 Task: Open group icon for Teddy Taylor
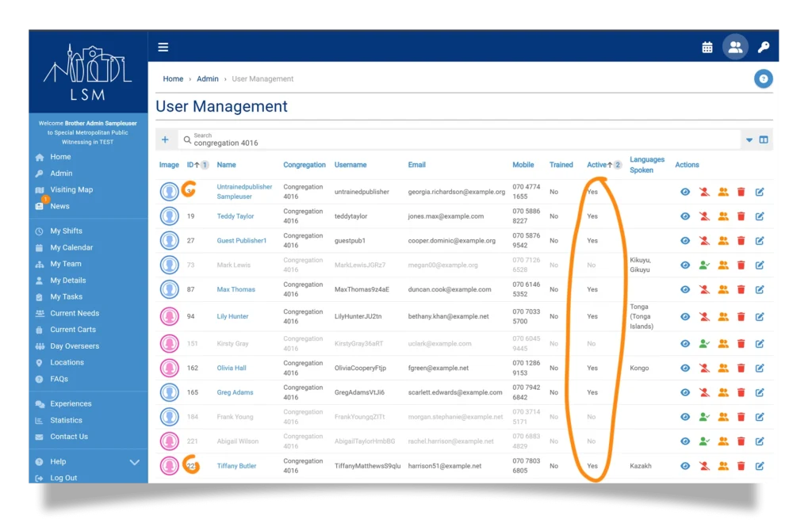pos(723,216)
